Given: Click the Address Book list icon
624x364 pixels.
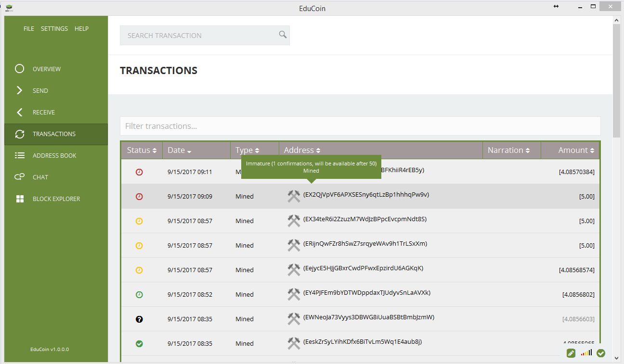Looking at the screenshot, I should click(x=19, y=155).
